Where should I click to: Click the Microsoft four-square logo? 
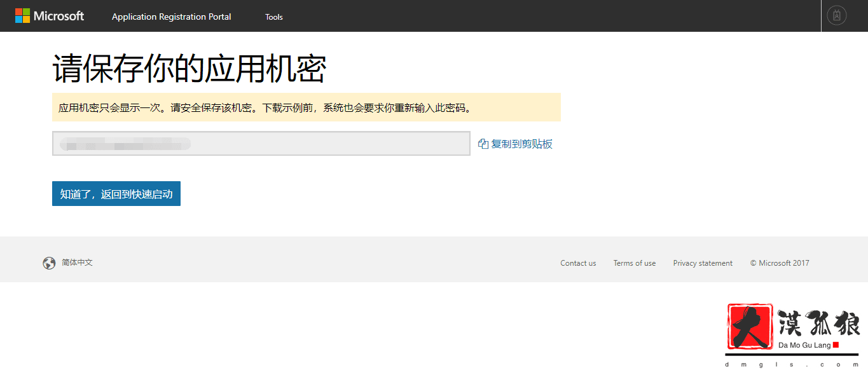22,16
